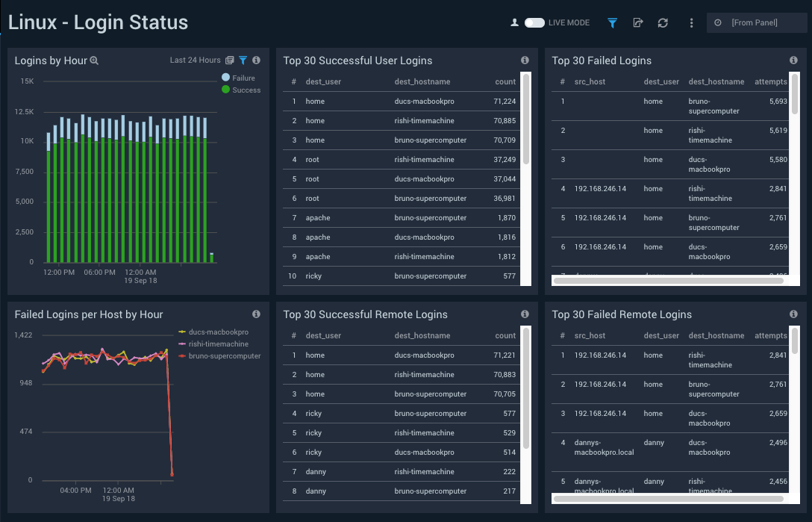
Task: Click the filter icon in the top toolbar
Action: pos(612,23)
